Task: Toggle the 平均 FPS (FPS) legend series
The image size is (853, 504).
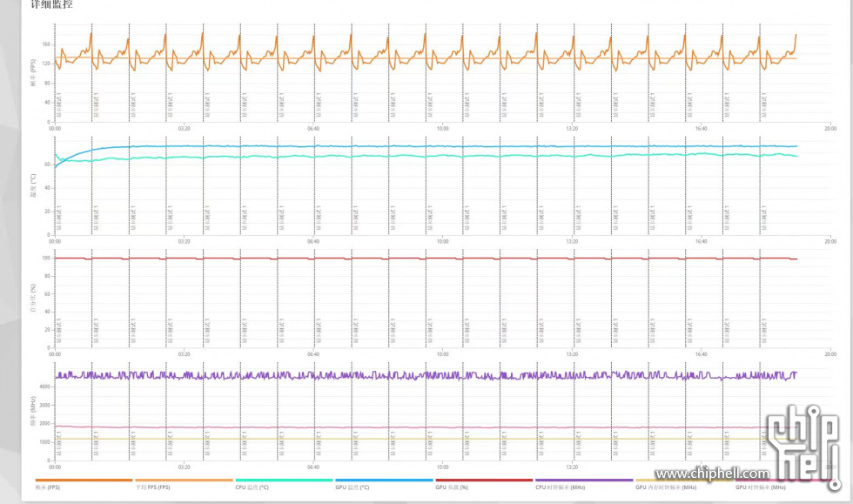Action: coord(184,484)
